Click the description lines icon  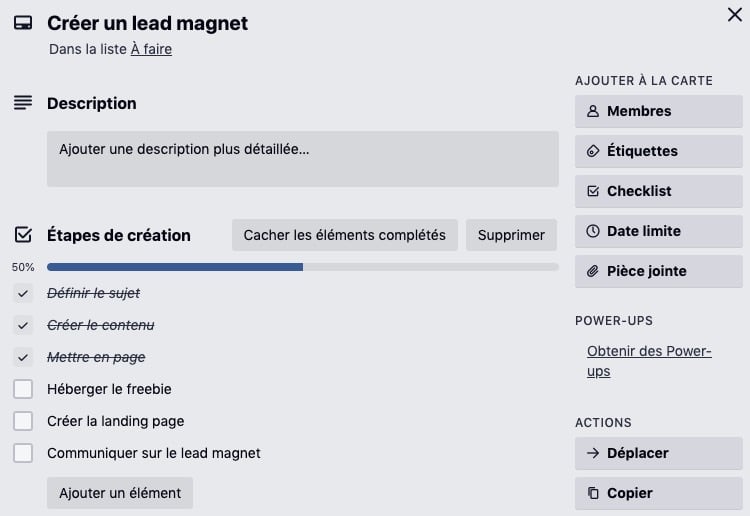point(23,103)
